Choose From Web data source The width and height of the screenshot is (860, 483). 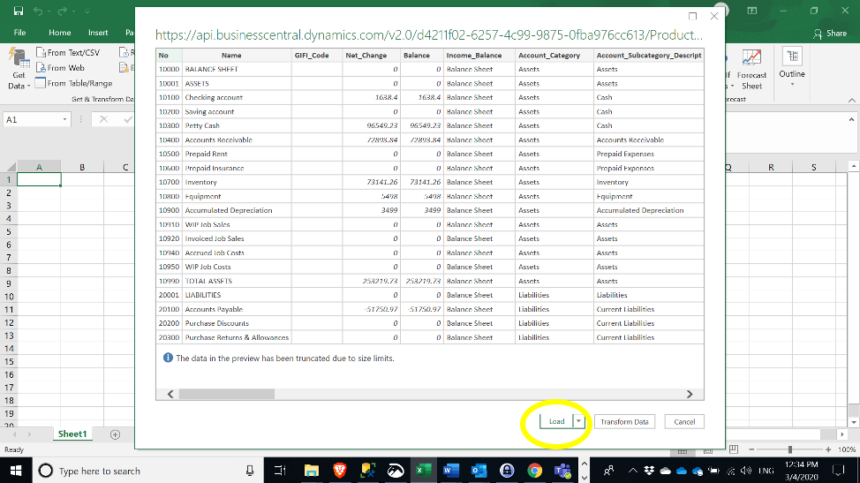[60, 68]
